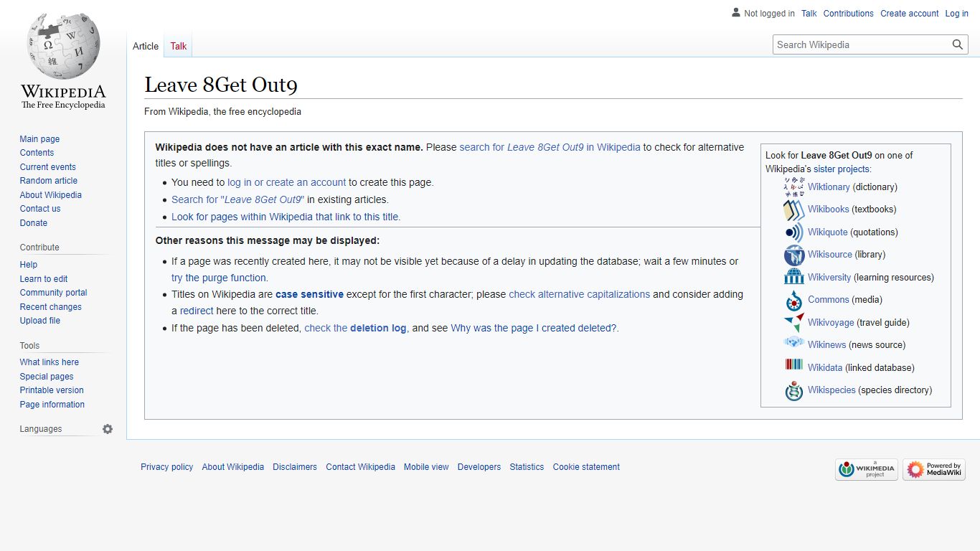The height and width of the screenshot is (551, 980).
Task: Click search for Leave 8Get Out9 in Wikipedia
Action: (x=550, y=147)
